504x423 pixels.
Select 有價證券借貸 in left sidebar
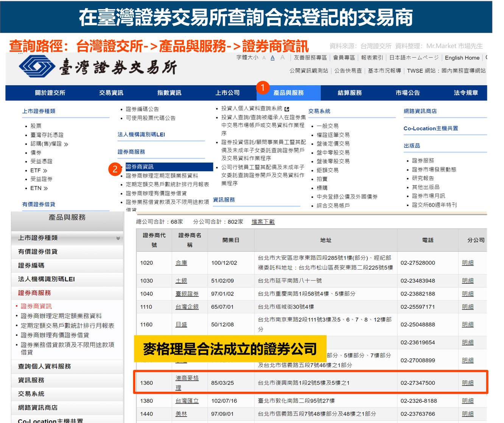67,252
